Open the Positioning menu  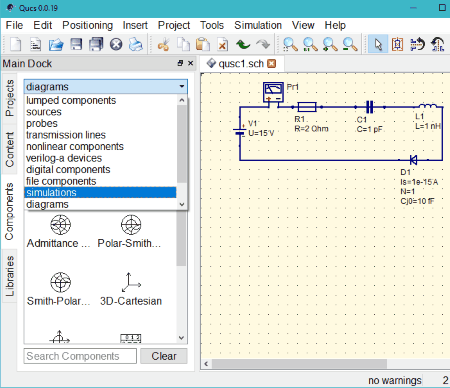[88, 25]
